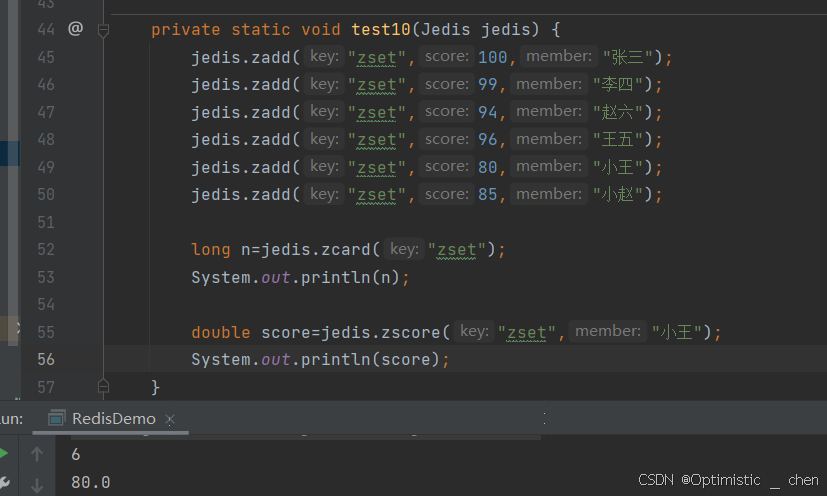Screen dimensions: 827x496
Task: Close the RedisDemo run tab
Action: pos(169,420)
